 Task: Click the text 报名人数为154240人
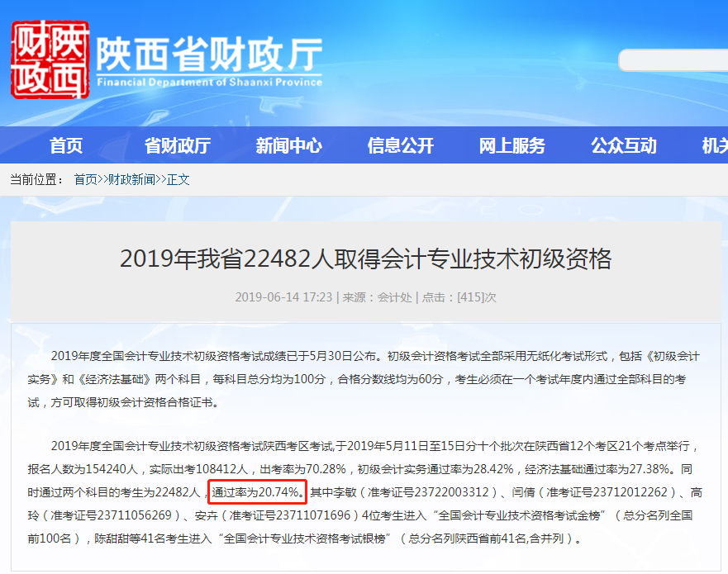83,469
